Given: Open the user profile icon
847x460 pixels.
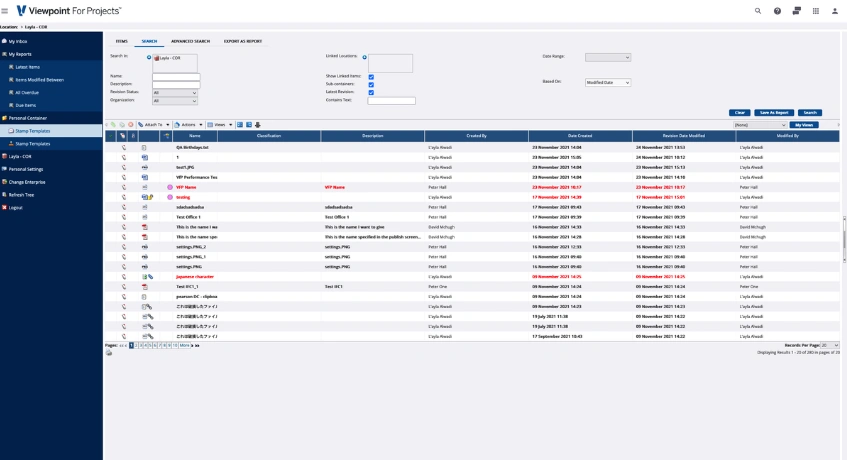Looking at the screenshot, I should (835, 10).
